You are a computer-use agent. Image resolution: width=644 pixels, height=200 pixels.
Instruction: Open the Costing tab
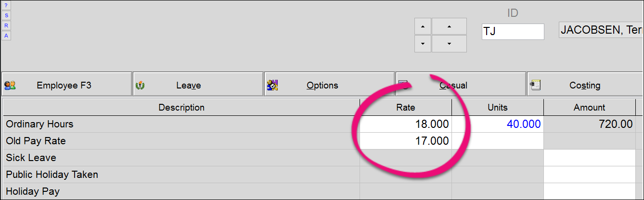(585, 85)
